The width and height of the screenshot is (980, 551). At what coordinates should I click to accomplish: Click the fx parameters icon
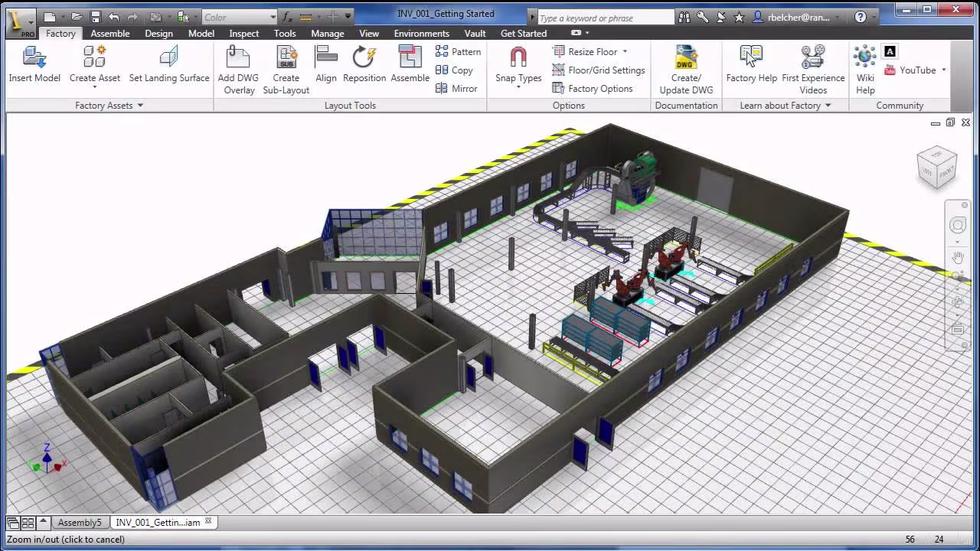(287, 17)
